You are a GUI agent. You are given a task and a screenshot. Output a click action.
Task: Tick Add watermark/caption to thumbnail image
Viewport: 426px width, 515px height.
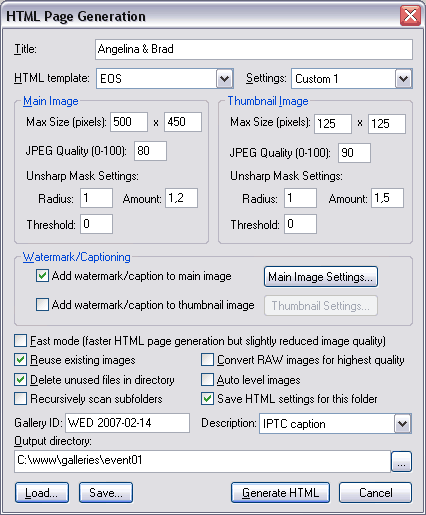click(x=42, y=304)
